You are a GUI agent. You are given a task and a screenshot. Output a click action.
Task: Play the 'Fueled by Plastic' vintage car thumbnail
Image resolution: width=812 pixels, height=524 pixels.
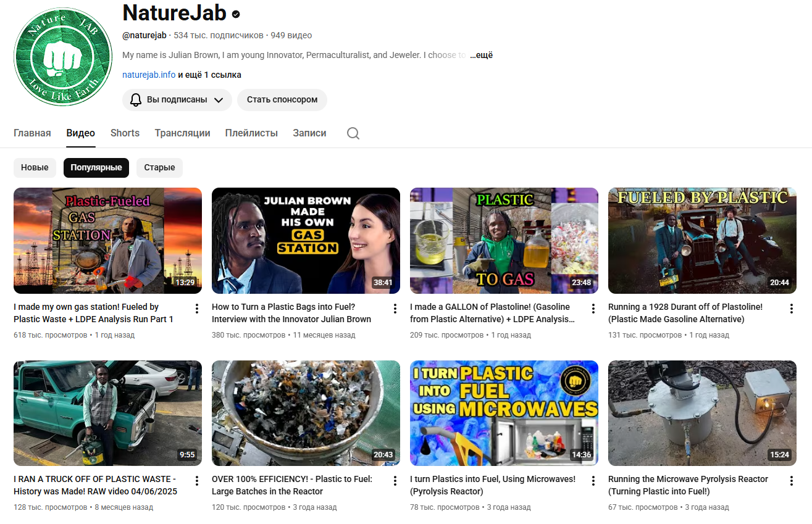coord(702,241)
